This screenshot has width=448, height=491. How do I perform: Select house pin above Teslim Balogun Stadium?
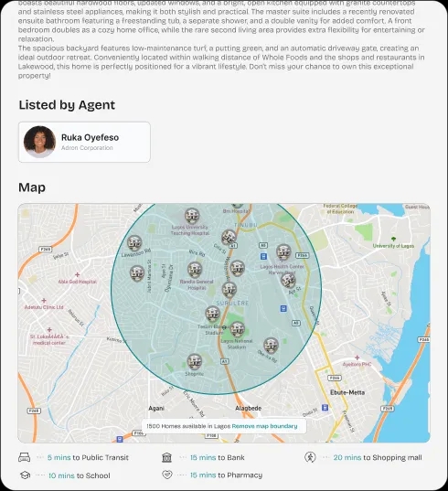pos(213,315)
